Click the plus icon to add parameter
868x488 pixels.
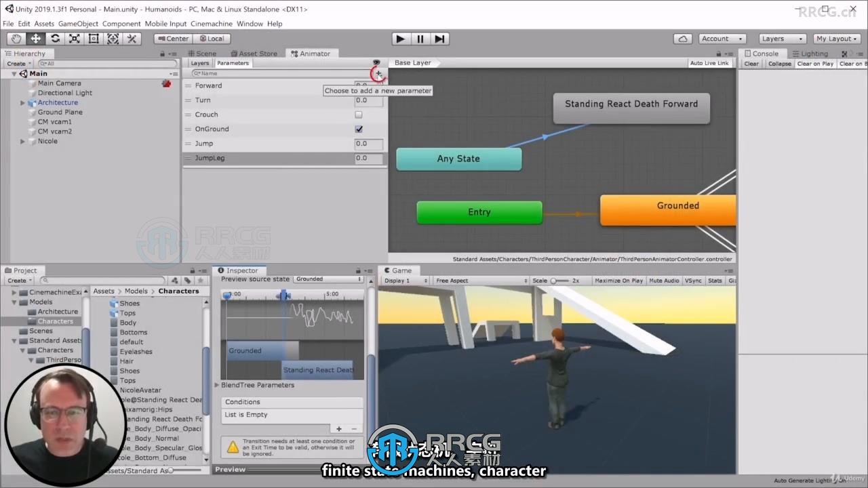pos(378,73)
